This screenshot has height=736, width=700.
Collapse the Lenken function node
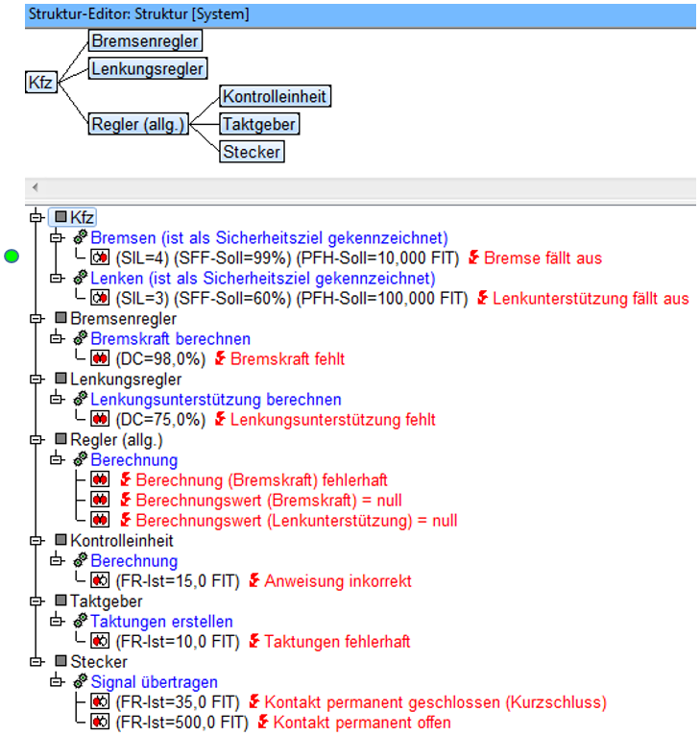click(x=57, y=278)
